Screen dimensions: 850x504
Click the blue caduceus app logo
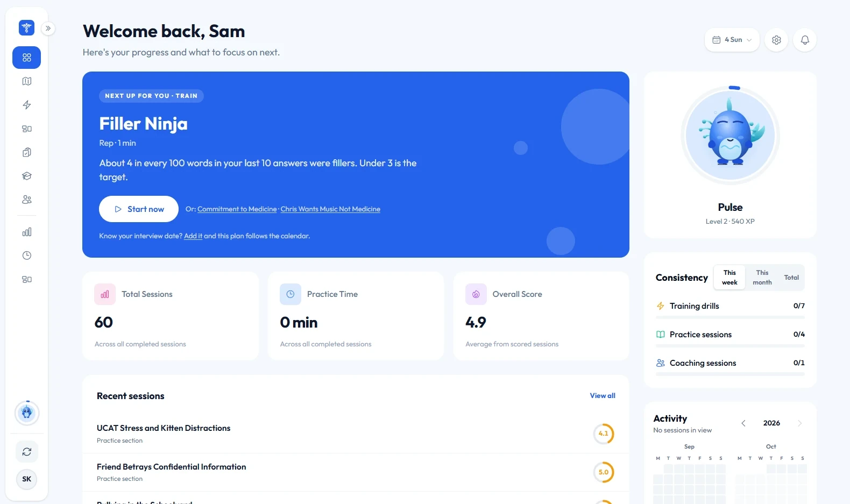pyautogui.click(x=26, y=27)
